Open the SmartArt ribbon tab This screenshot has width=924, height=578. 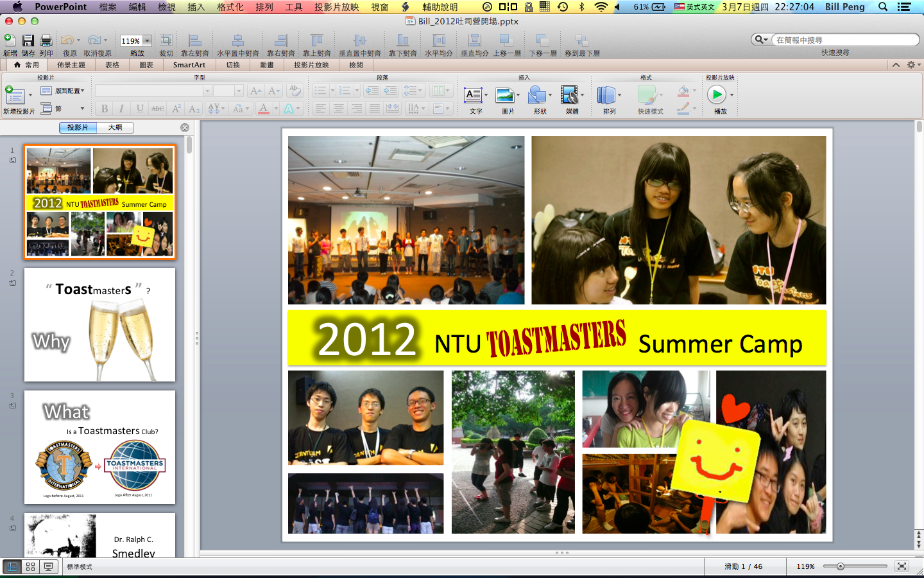tap(189, 65)
